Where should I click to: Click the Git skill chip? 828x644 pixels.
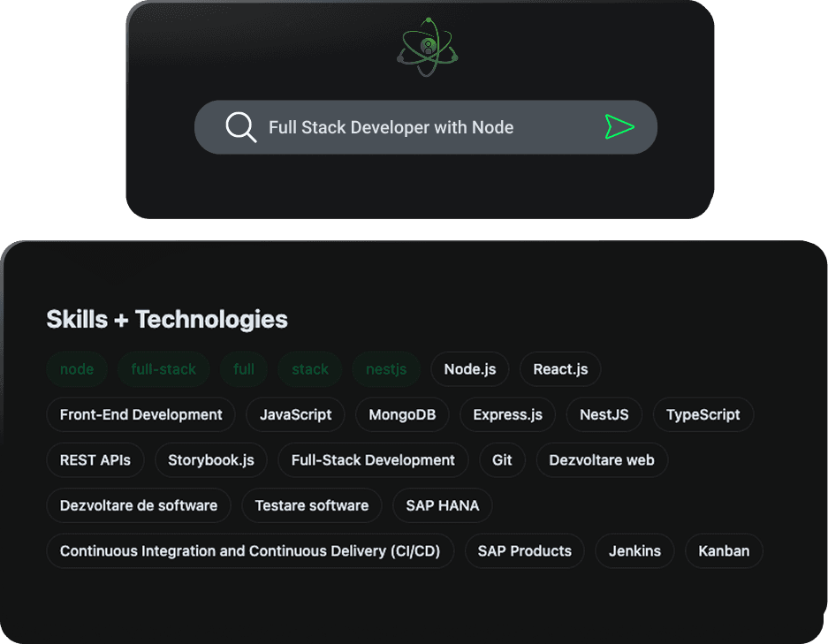502,459
